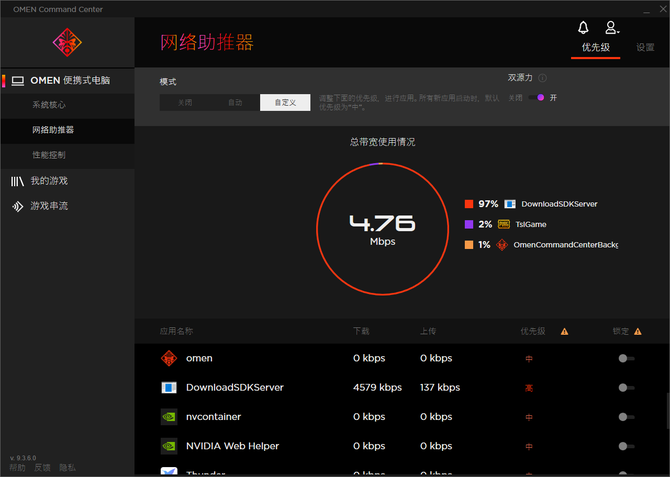Click the NVIDIA Web Helper app name
Screen dimensions: 670x477
232,446
